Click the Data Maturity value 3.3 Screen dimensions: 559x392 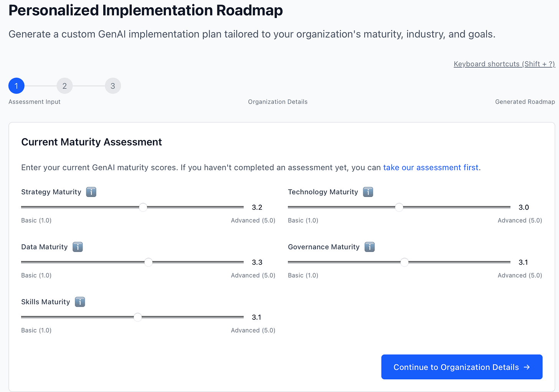pyautogui.click(x=257, y=262)
